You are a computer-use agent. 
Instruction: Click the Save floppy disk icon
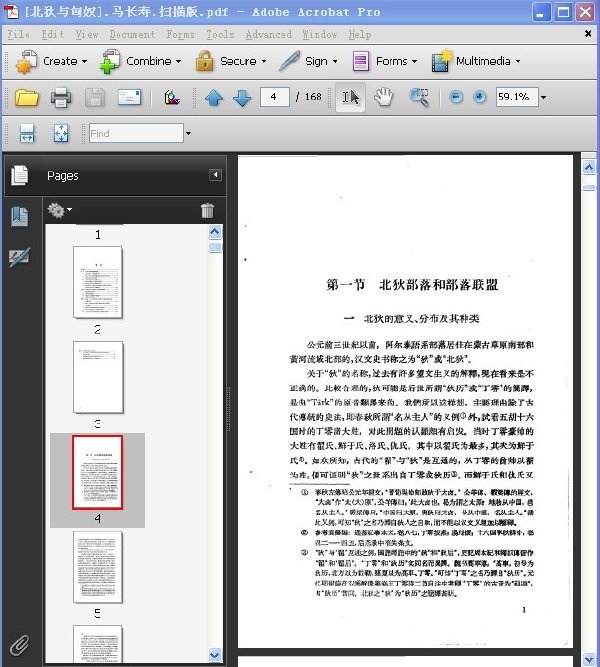point(95,97)
